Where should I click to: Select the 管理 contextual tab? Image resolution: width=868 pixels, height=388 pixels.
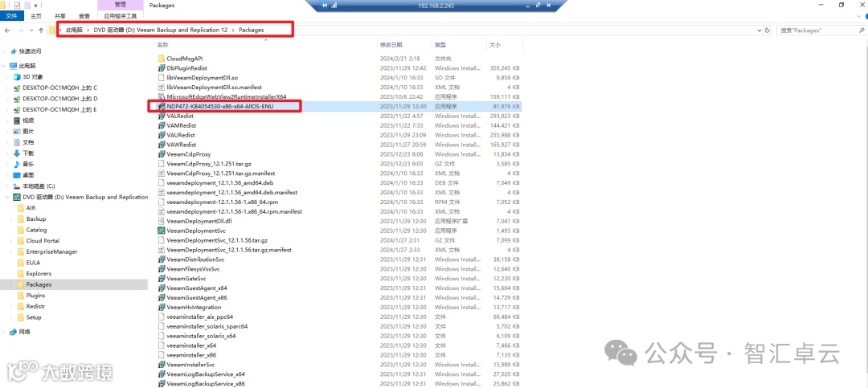(x=120, y=5)
